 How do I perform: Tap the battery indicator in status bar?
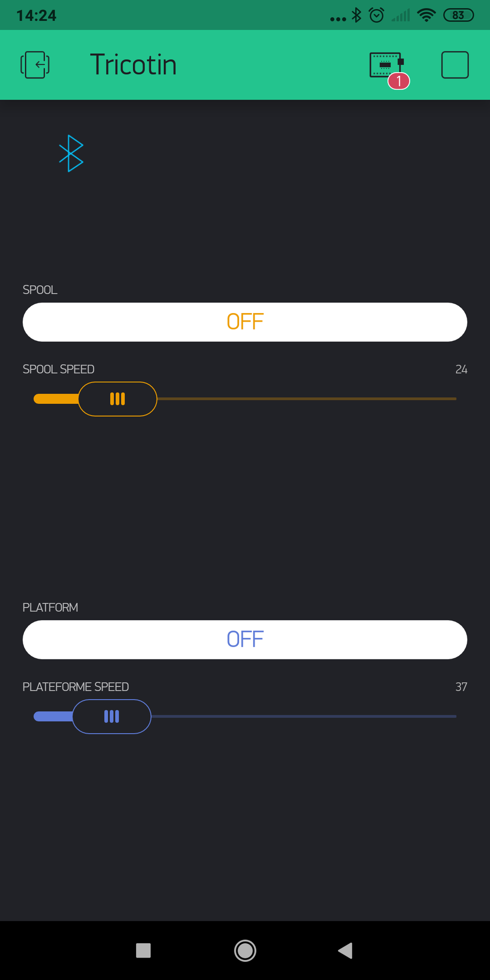coord(458,15)
